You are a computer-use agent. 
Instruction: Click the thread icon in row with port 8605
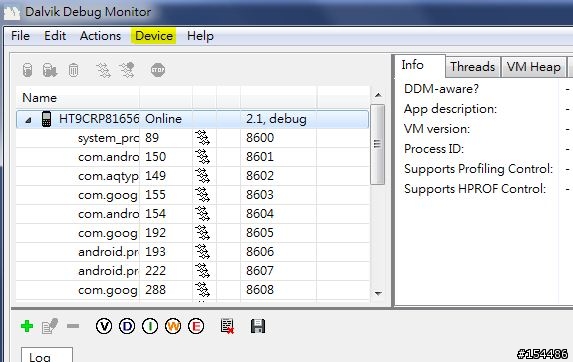(x=202, y=233)
